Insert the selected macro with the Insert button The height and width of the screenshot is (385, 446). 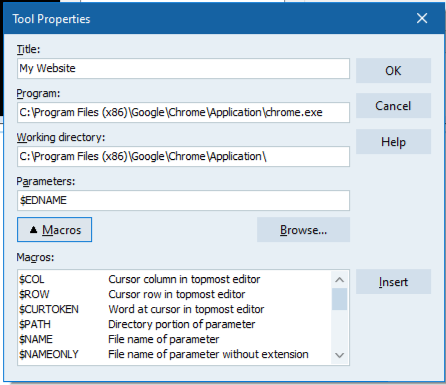tap(393, 282)
